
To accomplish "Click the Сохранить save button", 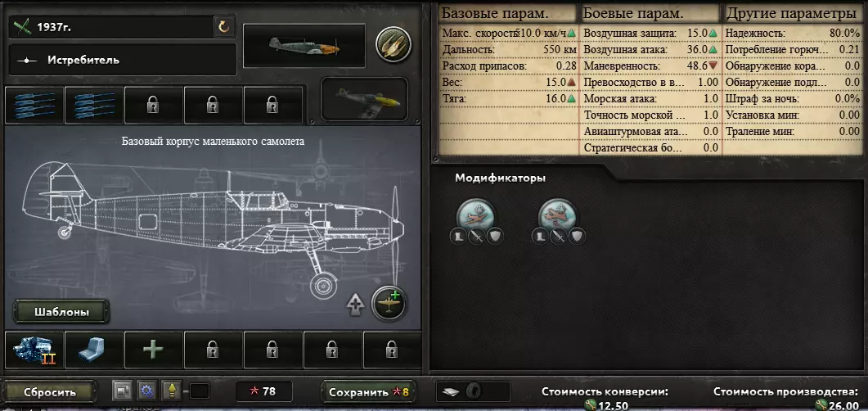I will (x=367, y=392).
